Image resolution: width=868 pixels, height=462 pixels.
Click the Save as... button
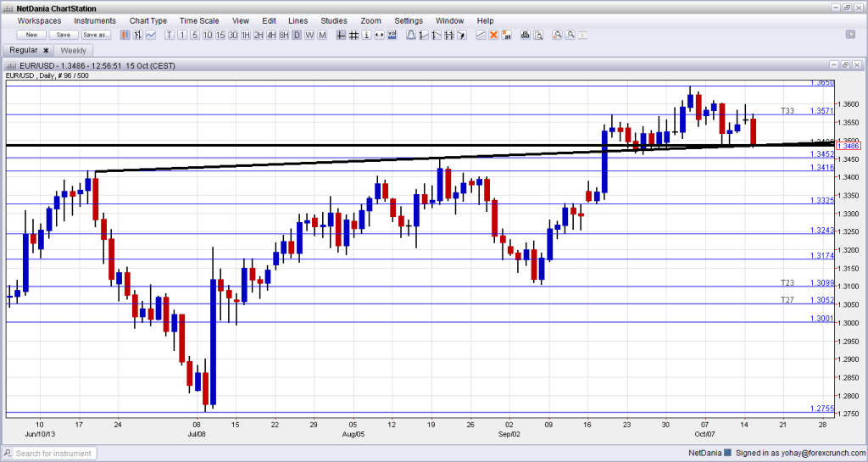pyautogui.click(x=96, y=35)
